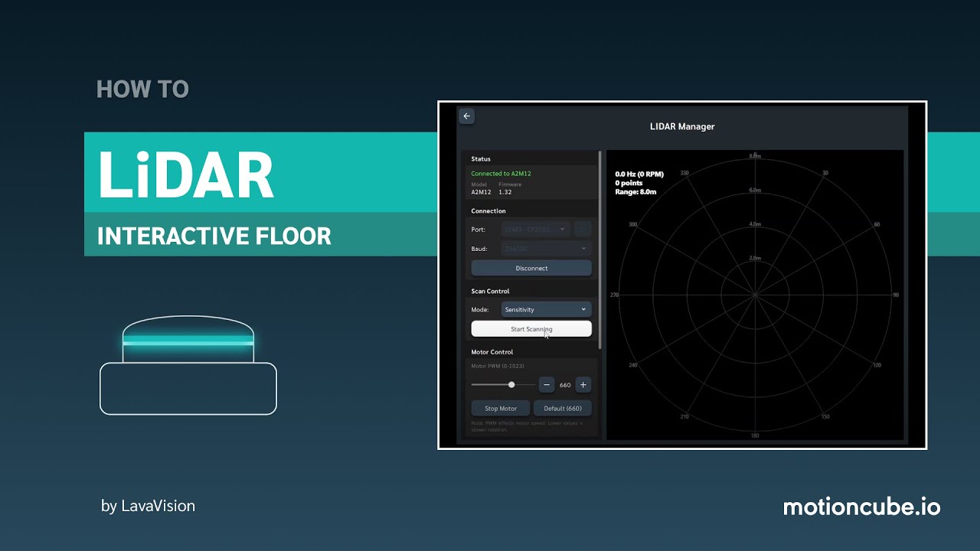Click Start Scanning
The image size is (980, 551).
point(531,329)
